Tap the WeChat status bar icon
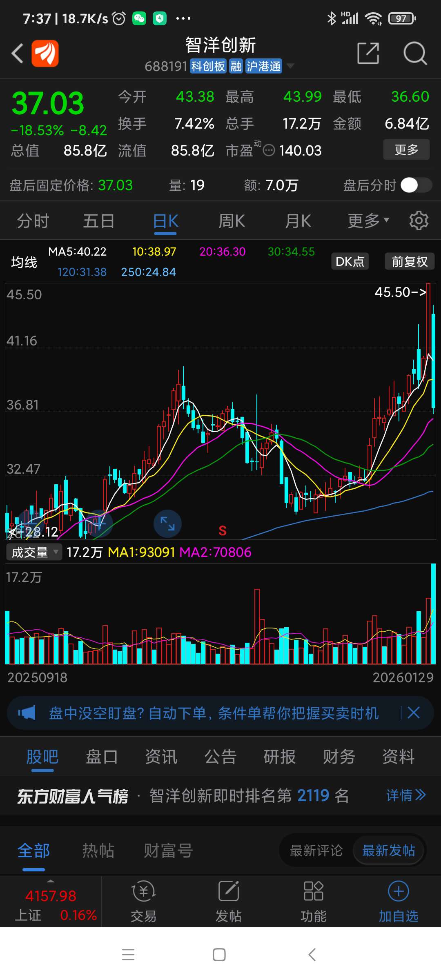441x980 pixels. click(x=139, y=18)
